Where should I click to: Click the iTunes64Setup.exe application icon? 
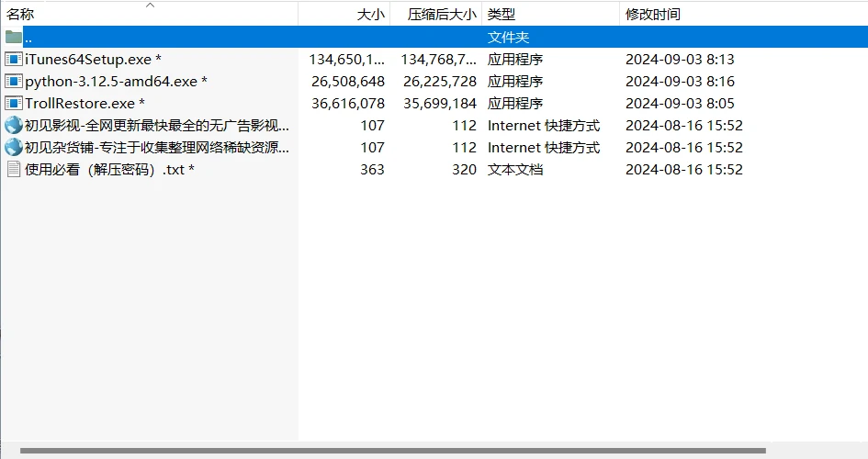click(x=13, y=59)
